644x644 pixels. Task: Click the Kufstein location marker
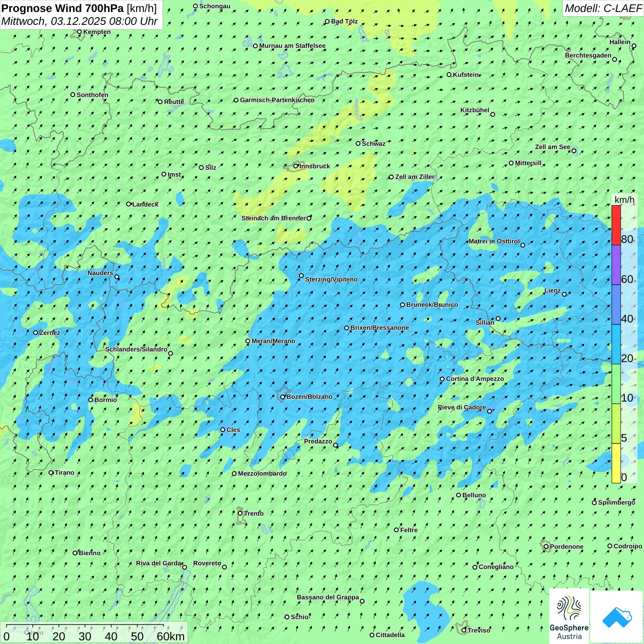tap(449, 75)
